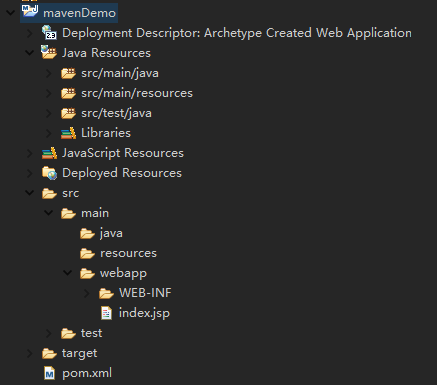Click the Libraries books icon

[x=68, y=133]
